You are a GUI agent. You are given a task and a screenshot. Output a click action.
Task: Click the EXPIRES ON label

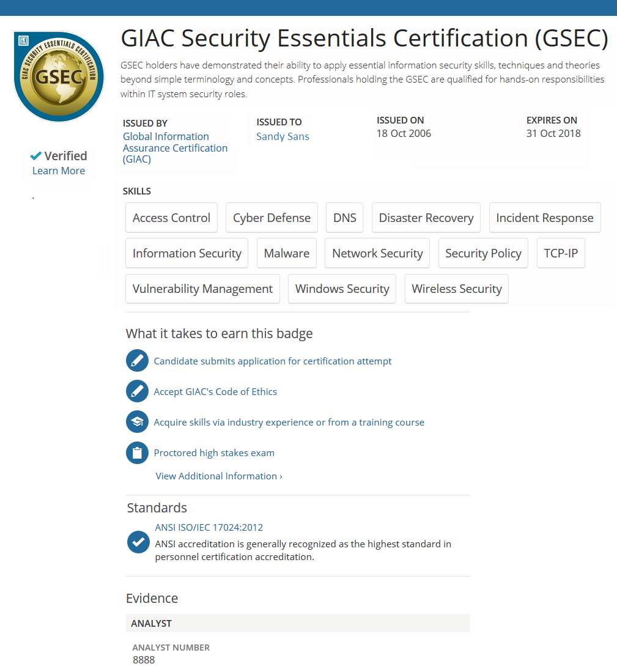click(x=552, y=120)
